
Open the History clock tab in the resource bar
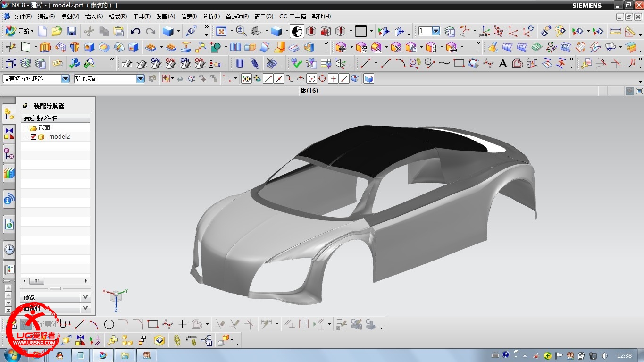9,249
